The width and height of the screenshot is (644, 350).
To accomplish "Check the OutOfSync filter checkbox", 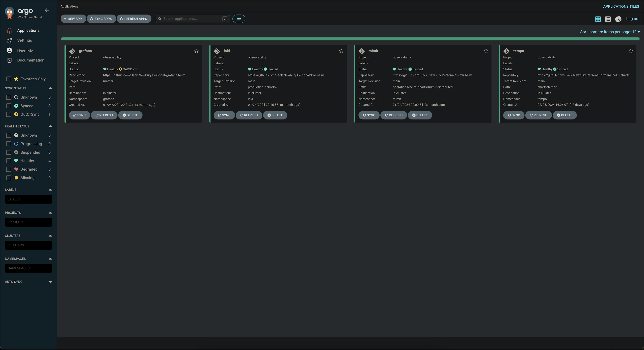I will tap(9, 114).
